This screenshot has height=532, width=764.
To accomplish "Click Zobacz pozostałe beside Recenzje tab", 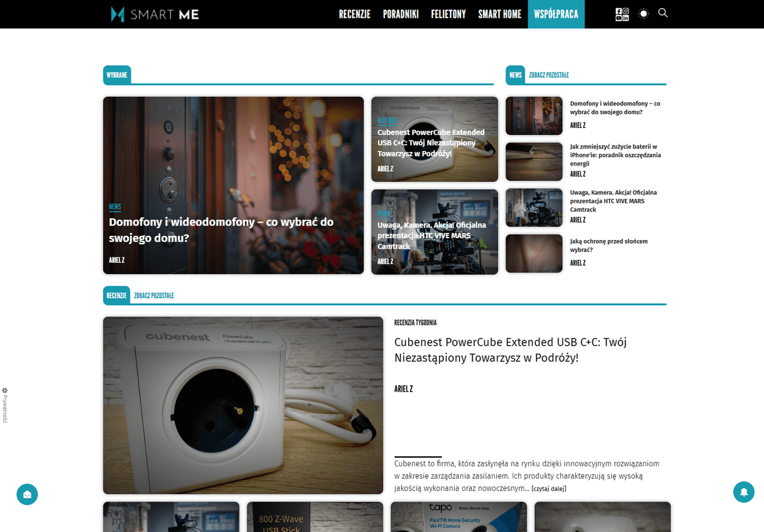I will (154, 296).
